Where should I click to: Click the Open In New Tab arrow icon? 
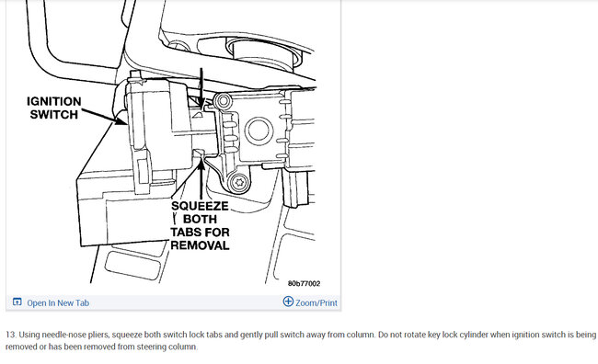[17, 301]
